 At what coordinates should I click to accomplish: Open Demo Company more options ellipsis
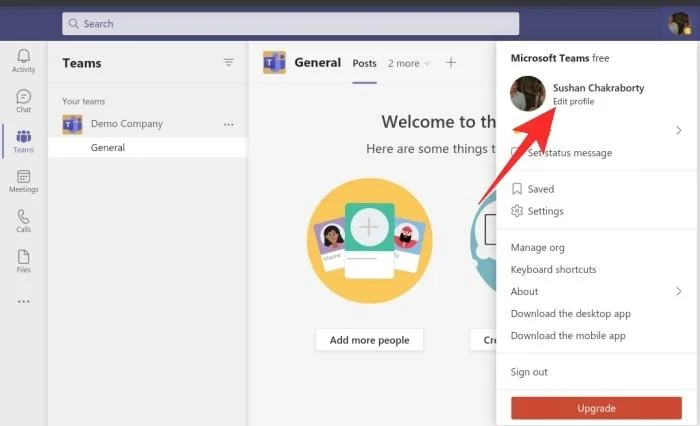[229, 125]
